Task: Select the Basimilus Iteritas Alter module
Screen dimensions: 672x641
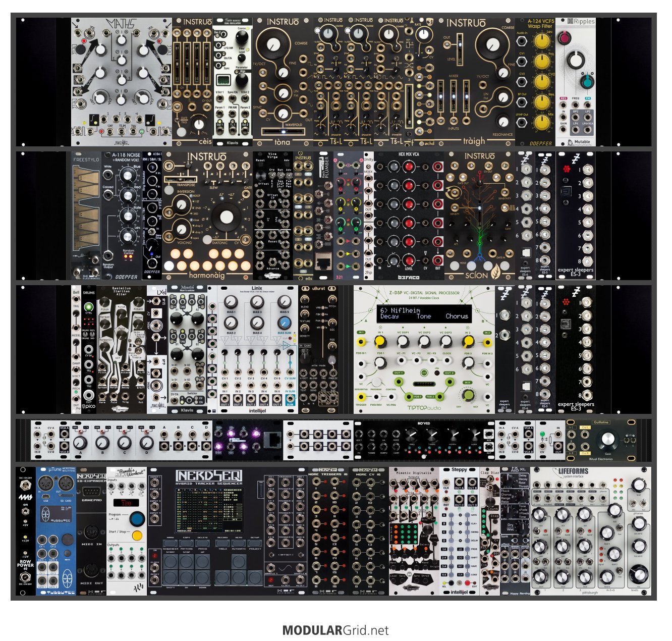Action: tap(122, 349)
